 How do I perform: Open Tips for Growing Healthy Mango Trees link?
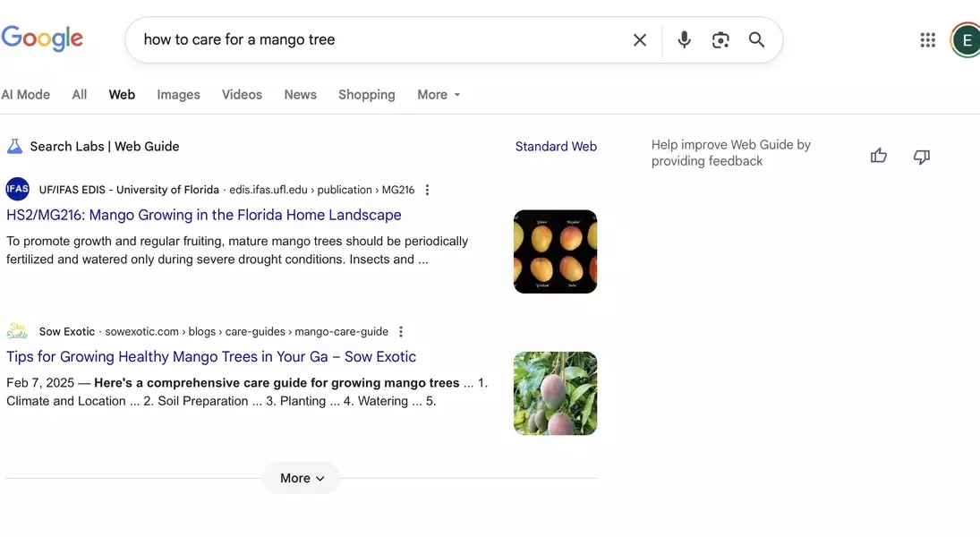[x=211, y=356]
